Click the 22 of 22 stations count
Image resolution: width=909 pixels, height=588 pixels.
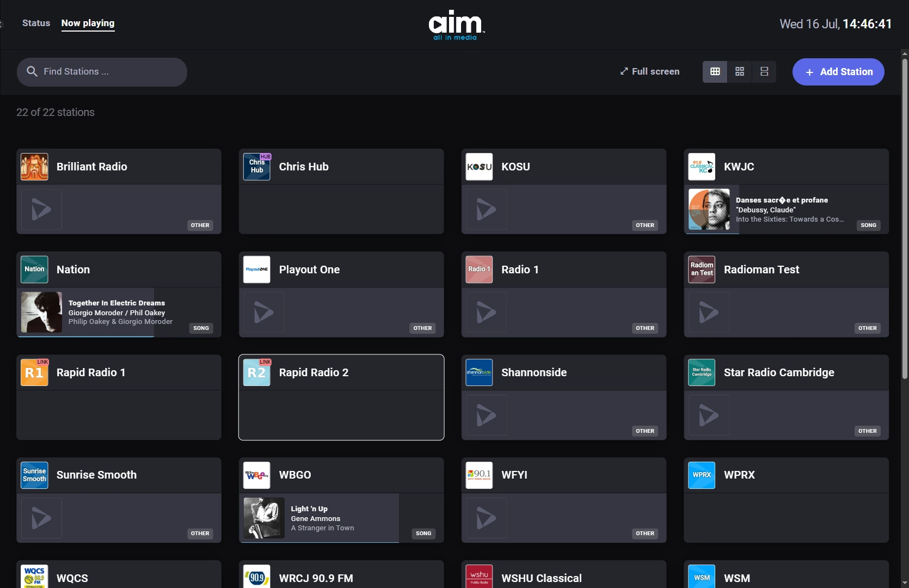pos(56,112)
